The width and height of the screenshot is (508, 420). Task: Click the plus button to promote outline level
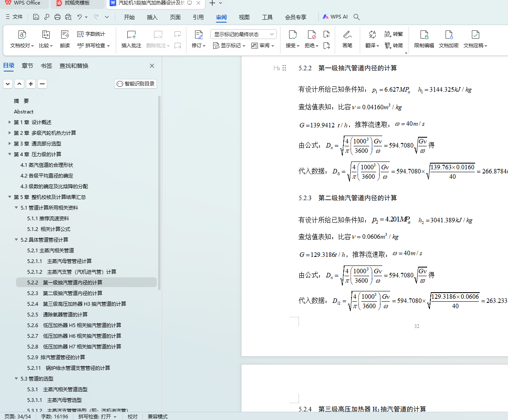(31, 84)
